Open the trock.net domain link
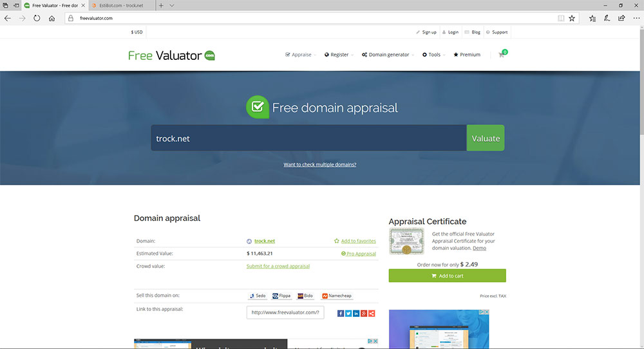 (265, 241)
